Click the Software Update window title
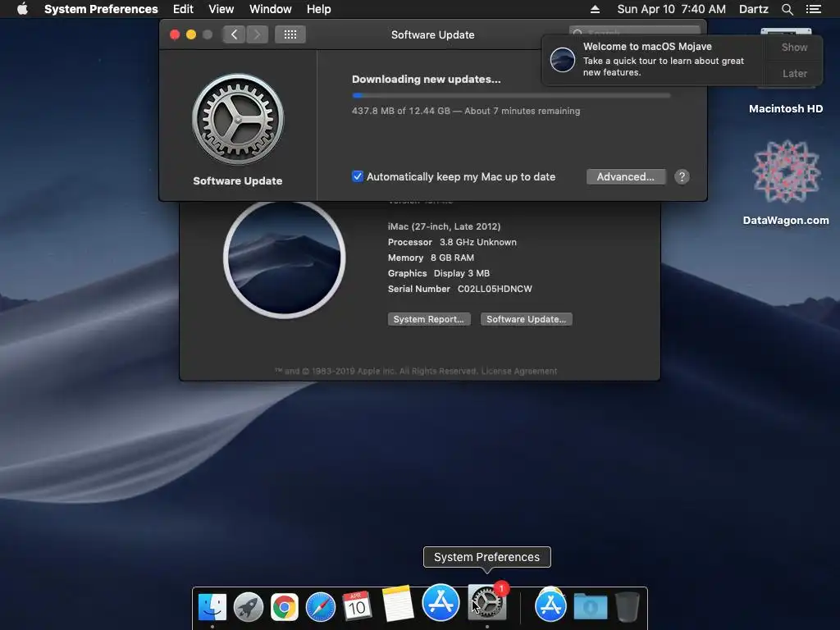Viewport: 840px width, 630px height. (432, 34)
